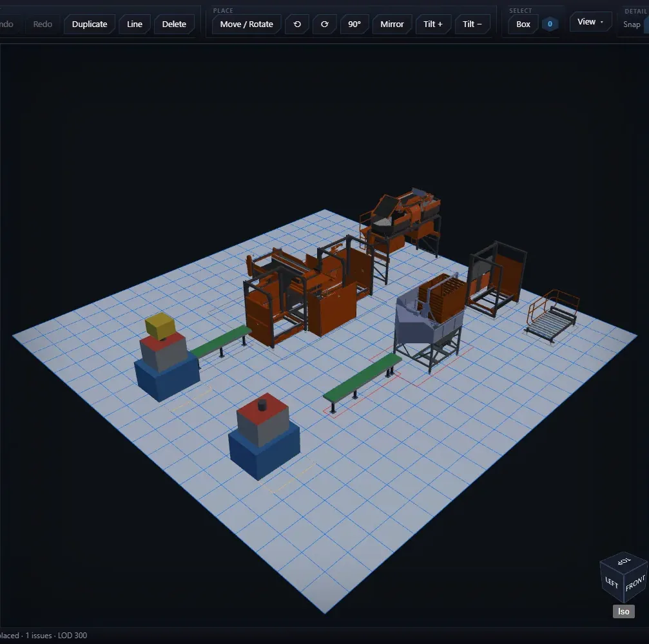Click the Iso view button
649x644 pixels.
[623, 611]
